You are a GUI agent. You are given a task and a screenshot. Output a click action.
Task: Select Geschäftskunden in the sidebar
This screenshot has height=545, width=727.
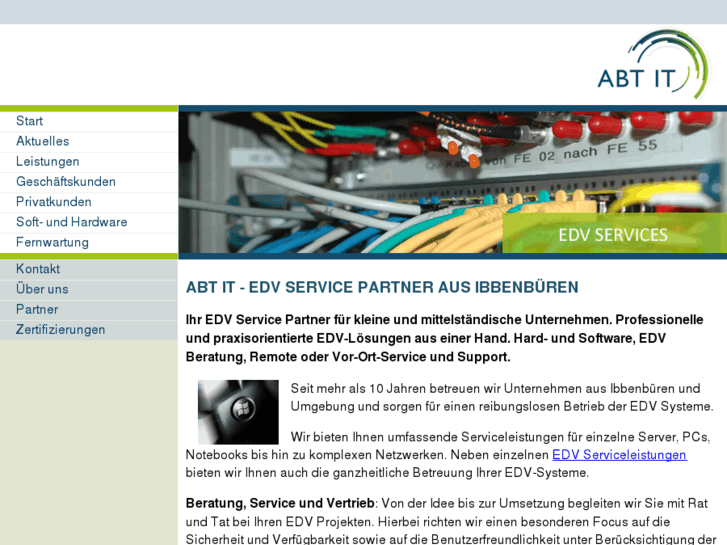tap(89, 182)
